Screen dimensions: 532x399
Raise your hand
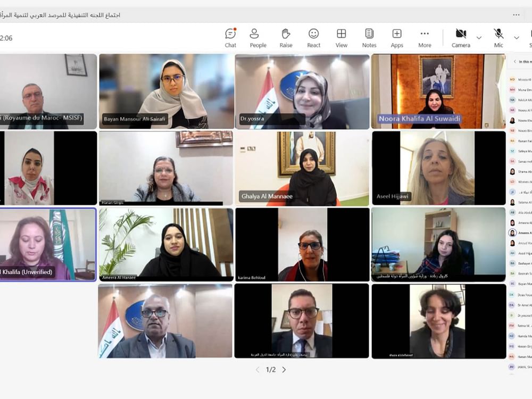click(x=286, y=37)
